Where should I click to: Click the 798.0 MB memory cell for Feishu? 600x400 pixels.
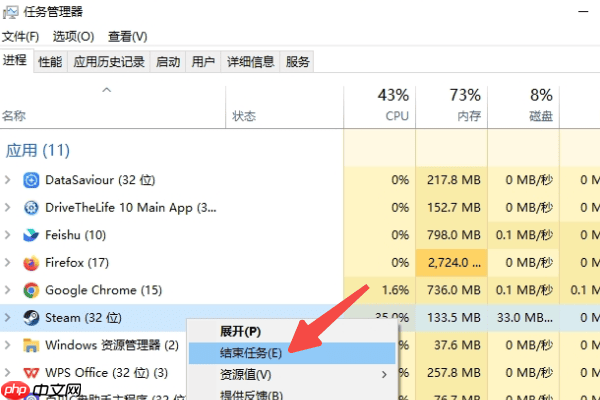[452, 235]
